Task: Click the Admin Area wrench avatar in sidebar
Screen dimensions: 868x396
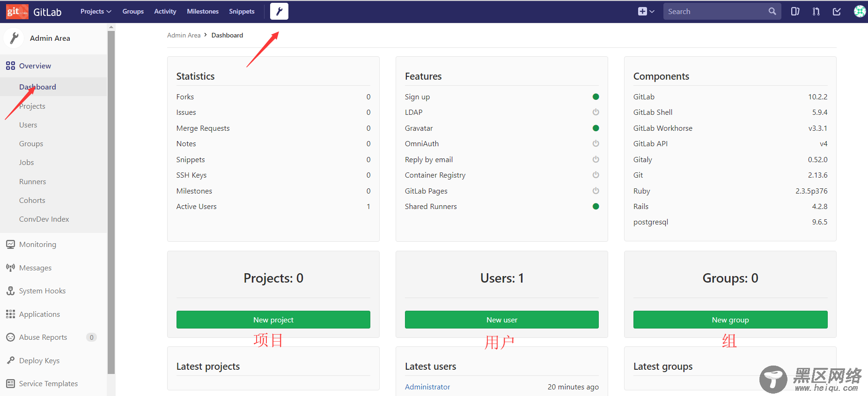Action: 14,38
